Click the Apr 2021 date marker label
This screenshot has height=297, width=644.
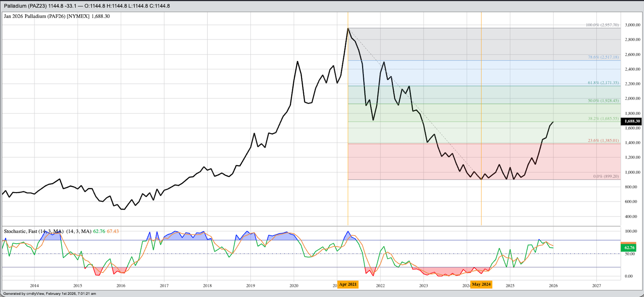tap(348, 284)
